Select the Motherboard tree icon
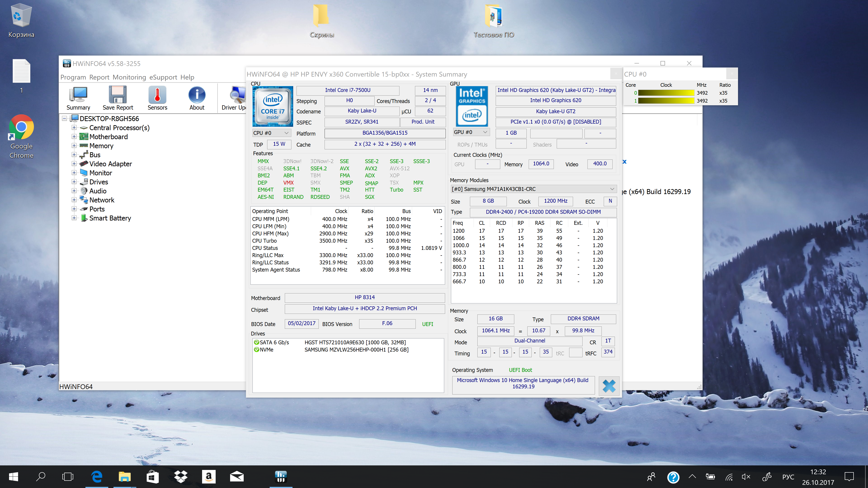 [84, 137]
